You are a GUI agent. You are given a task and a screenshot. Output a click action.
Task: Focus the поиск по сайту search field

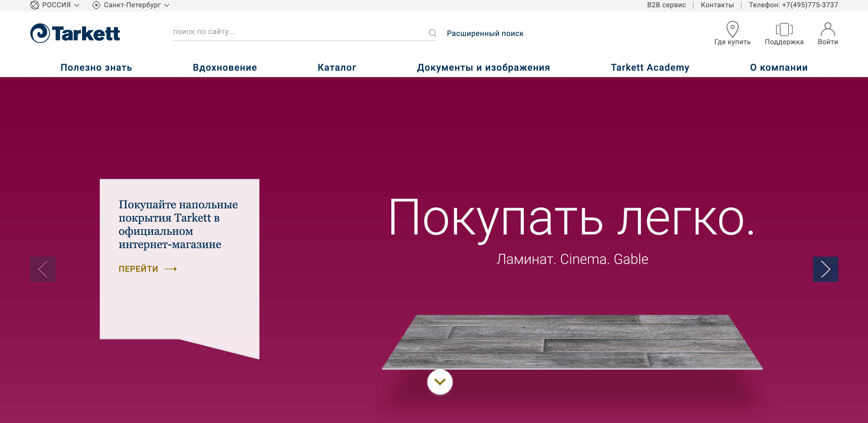click(300, 32)
